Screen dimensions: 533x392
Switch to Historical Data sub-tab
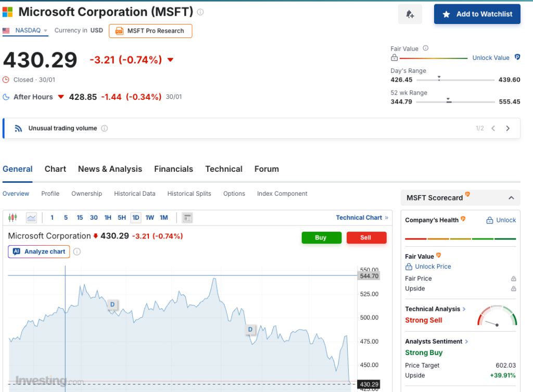click(134, 194)
